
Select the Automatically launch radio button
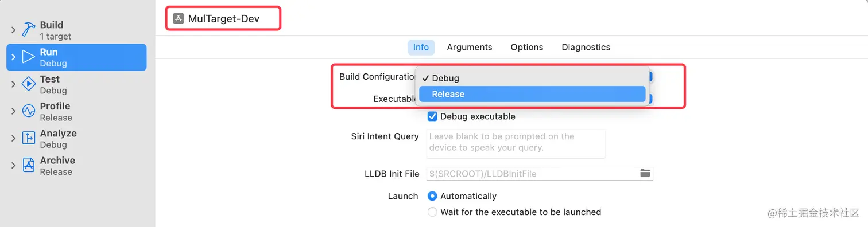click(433, 196)
